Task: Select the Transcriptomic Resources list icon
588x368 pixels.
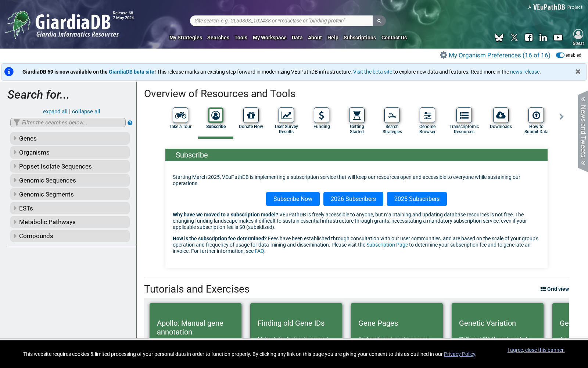Action: point(464,115)
